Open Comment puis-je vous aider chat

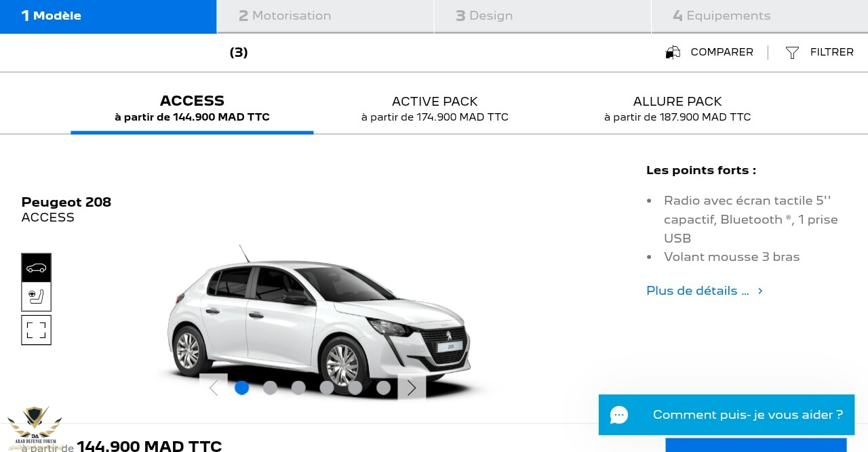(726, 415)
